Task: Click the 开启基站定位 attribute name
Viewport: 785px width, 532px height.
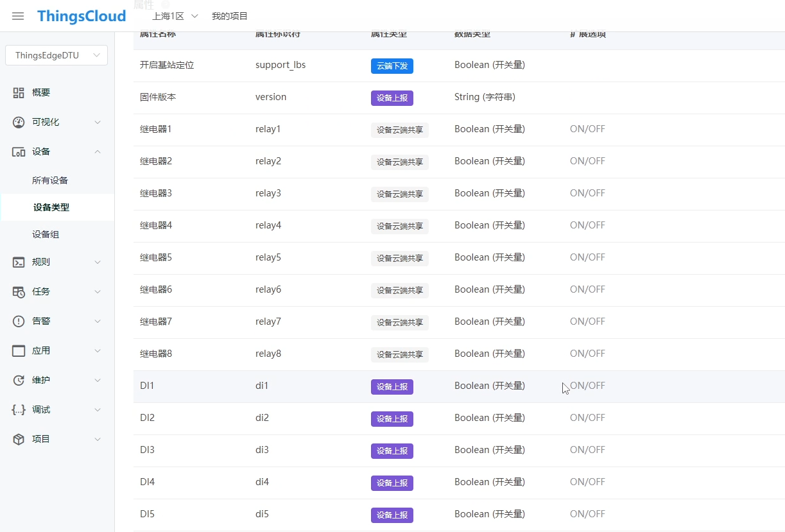Action: coord(167,65)
